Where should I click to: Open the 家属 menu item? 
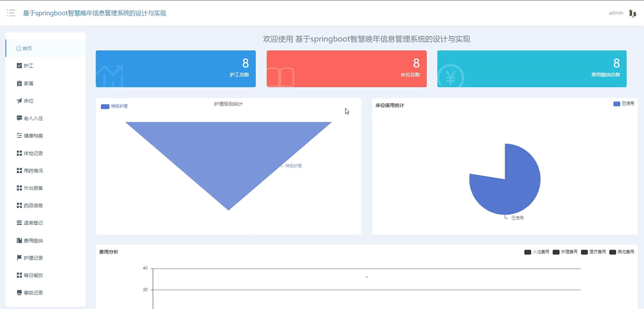(45, 83)
